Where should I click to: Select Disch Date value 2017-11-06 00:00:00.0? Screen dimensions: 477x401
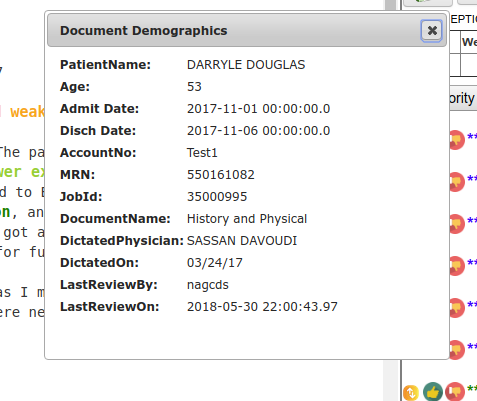pos(258,131)
